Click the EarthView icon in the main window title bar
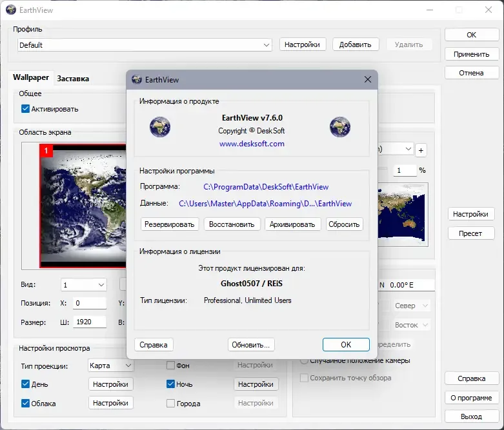The width and height of the screenshot is (504, 430). point(11,10)
